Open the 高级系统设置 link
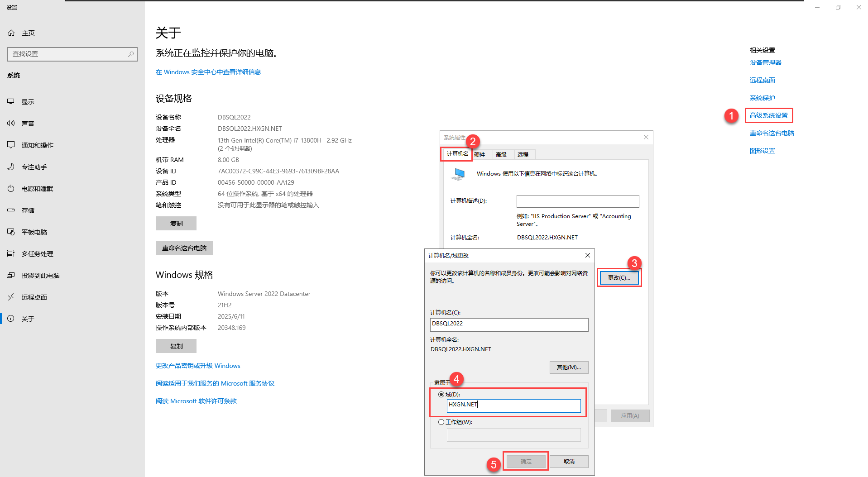 point(768,115)
